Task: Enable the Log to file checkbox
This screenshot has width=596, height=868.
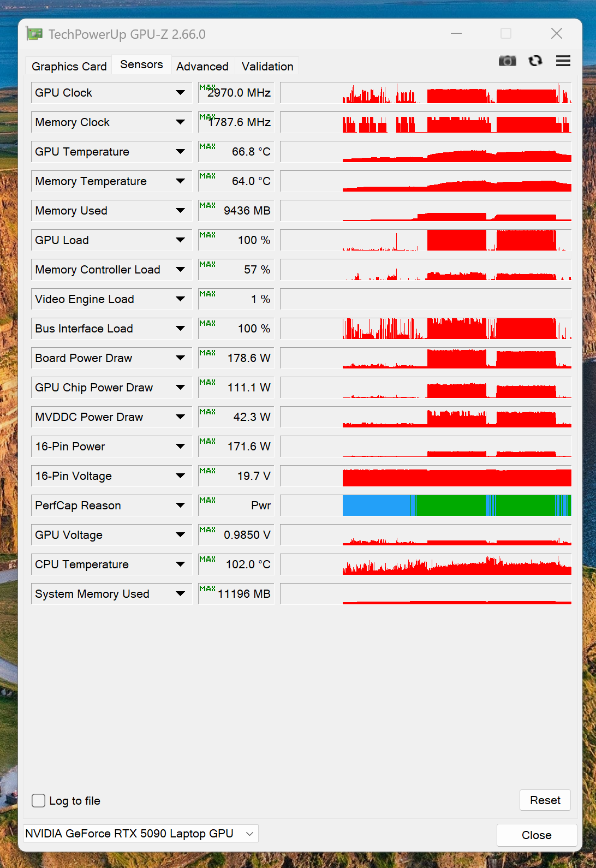Action: pyautogui.click(x=38, y=800)
